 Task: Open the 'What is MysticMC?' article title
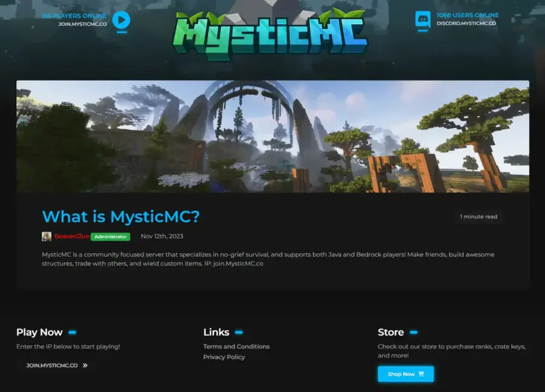[121, 217]
